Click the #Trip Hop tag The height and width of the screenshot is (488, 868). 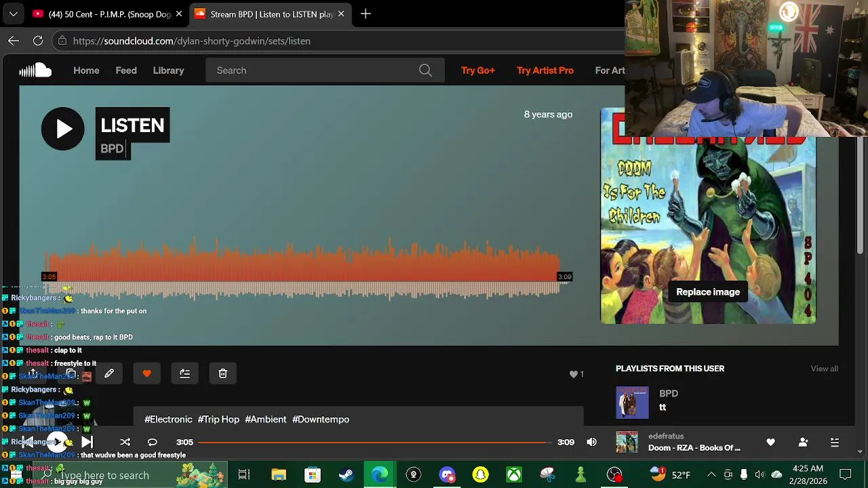(x=218, y=420)
